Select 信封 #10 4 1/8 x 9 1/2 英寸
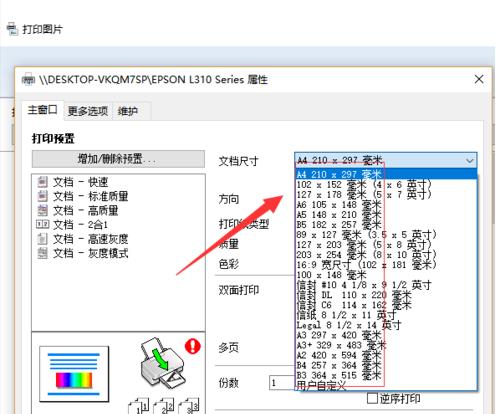The image size is (496, 414). [386, 285]
